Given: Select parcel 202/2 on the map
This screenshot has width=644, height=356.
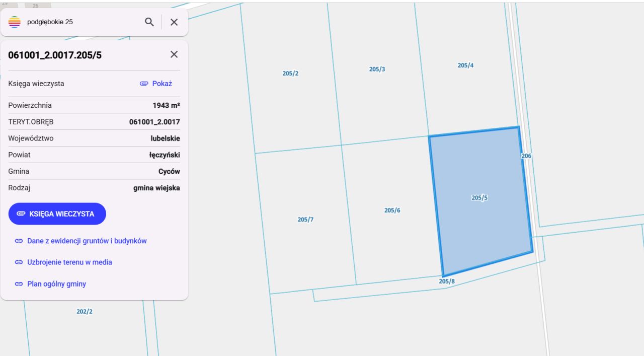Looking at the screenshot, I should [85, 311].
